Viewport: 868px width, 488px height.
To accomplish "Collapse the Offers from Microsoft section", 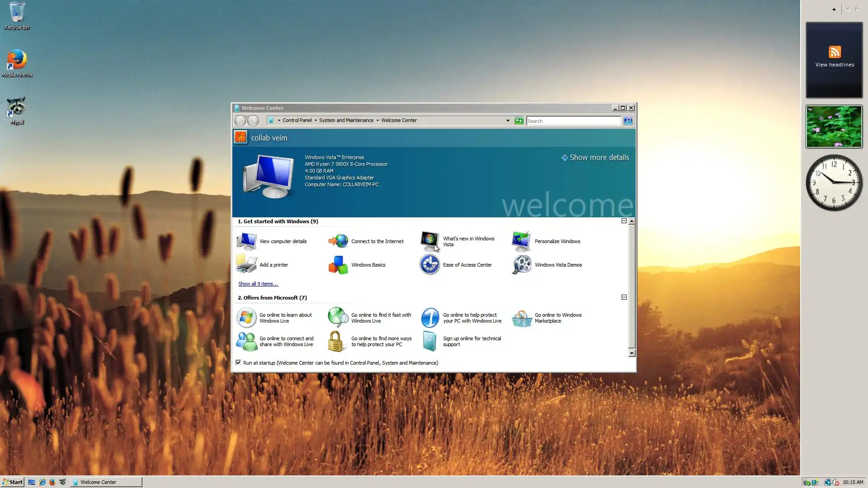I will (x=624, y=297).
